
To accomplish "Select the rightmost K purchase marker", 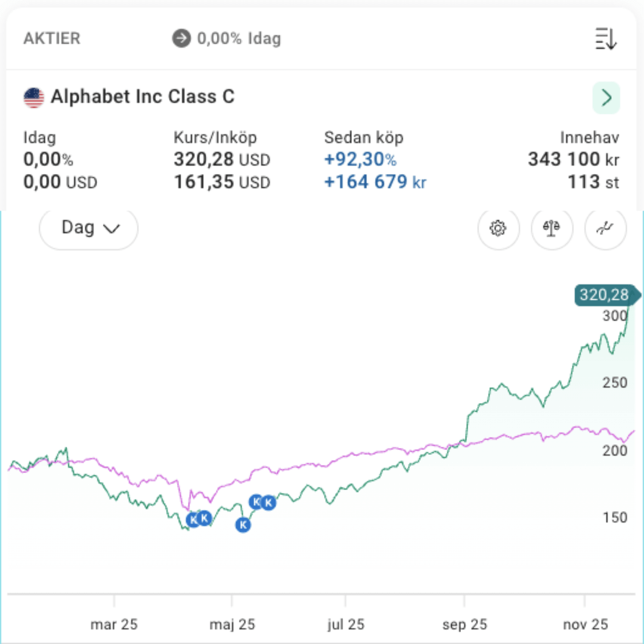I will pos(269,503).
